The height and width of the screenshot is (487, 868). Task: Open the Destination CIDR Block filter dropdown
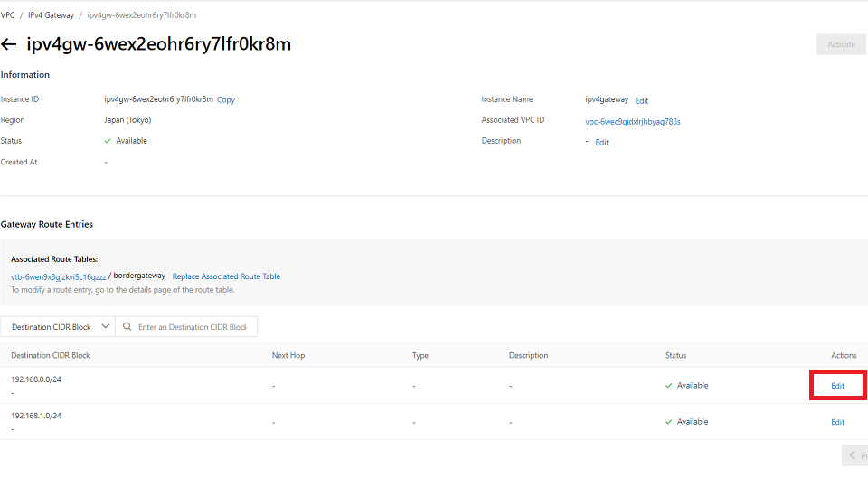pos(58,327)
